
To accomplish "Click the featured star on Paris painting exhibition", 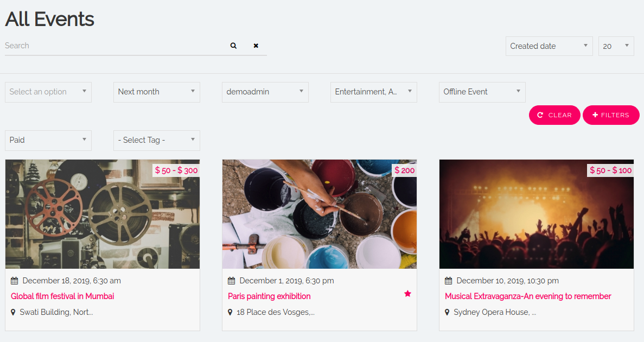I will [x=407, y=294].
